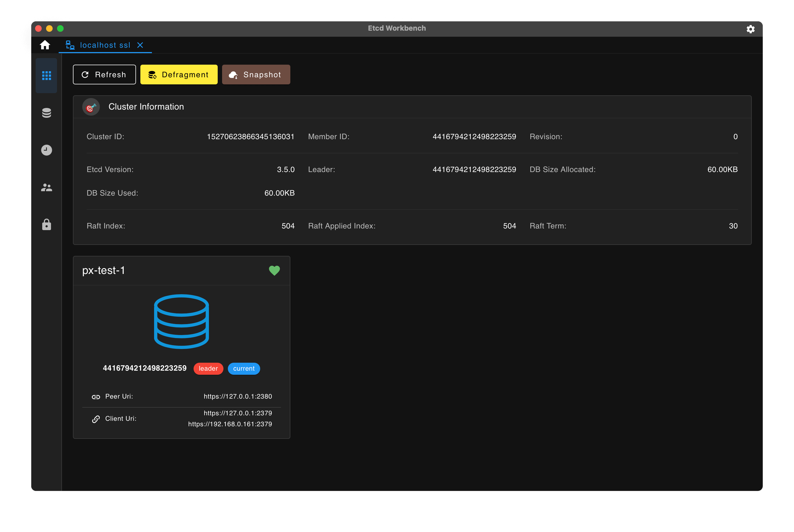Click the red leader badge
Screen dimensions: 794x532
pyautogui.click(x=208, y=368)
